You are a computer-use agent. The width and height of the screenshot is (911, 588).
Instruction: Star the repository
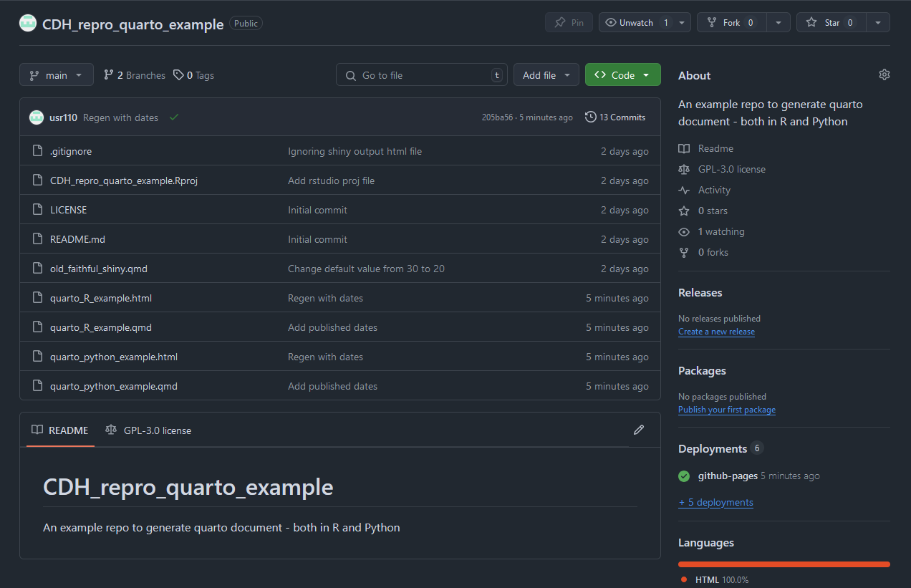[x=831, y=22]
